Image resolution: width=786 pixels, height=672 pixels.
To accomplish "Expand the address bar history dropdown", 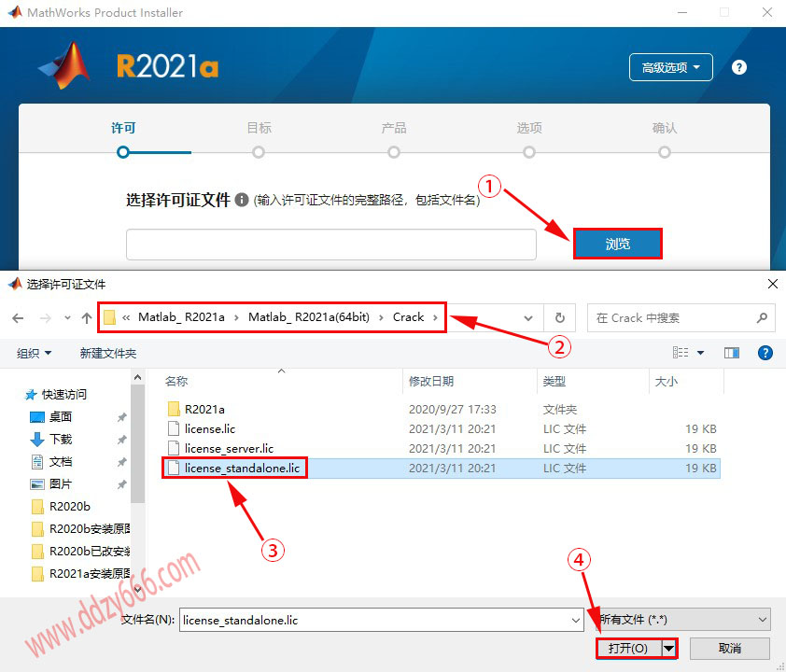I will pos(527,318).
